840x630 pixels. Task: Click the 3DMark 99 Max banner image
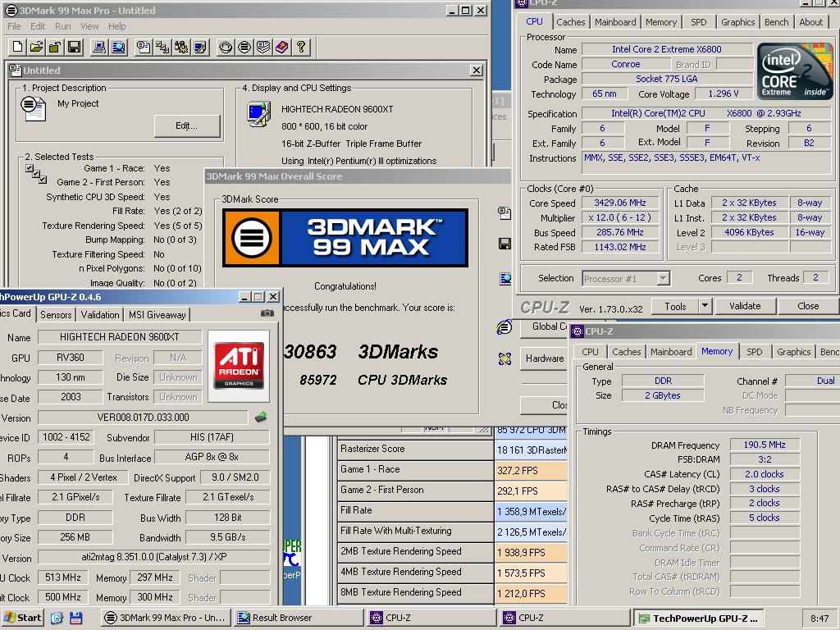point(345,238)
